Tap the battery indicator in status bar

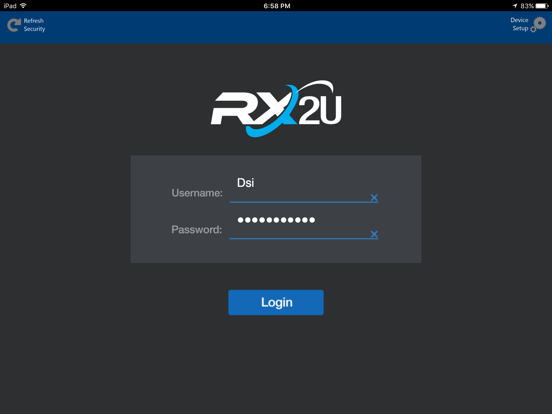[542, 6]
